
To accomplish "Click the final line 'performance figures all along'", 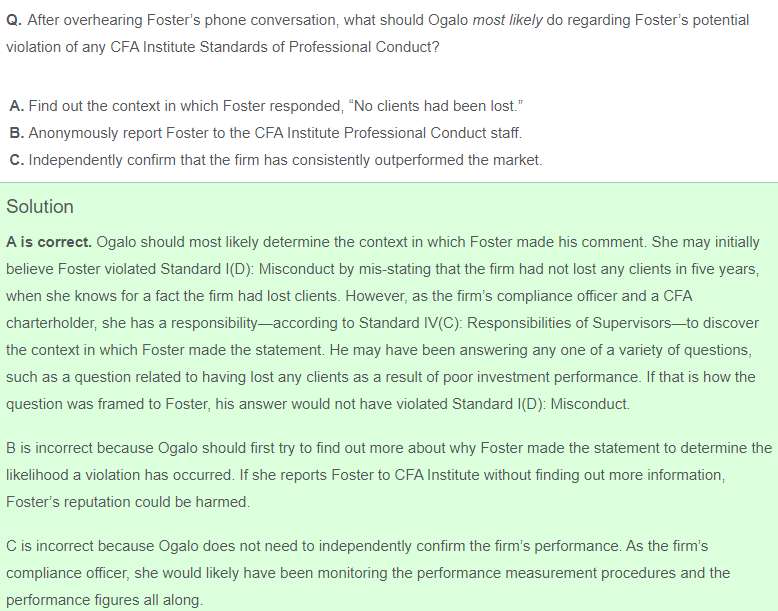I will click(x=105, y=600).
